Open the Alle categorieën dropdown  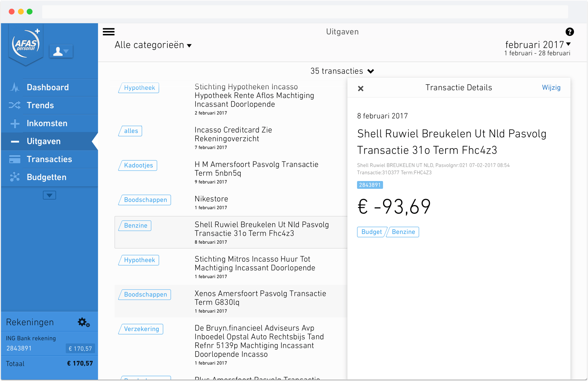[x=153, y=45]
